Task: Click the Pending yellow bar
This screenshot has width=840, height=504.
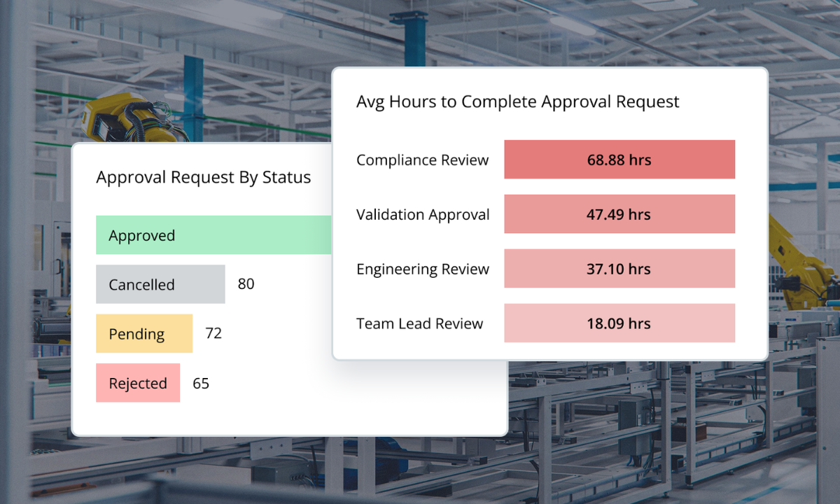Action: point(143,334)
